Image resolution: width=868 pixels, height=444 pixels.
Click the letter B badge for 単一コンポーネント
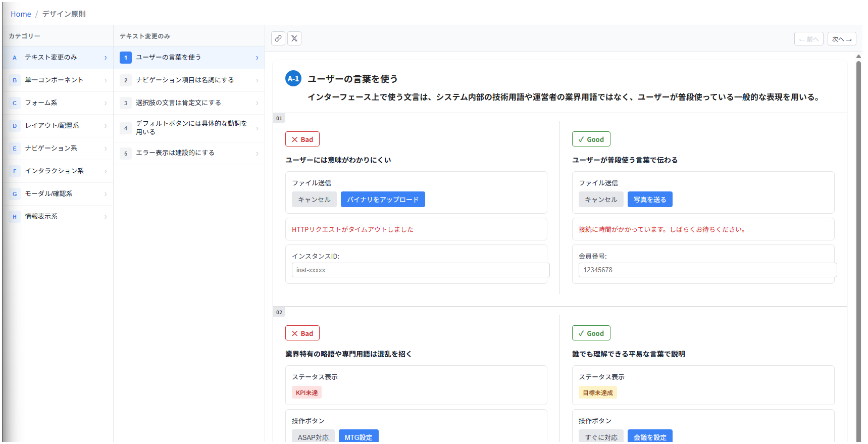(x=15, y=80)
